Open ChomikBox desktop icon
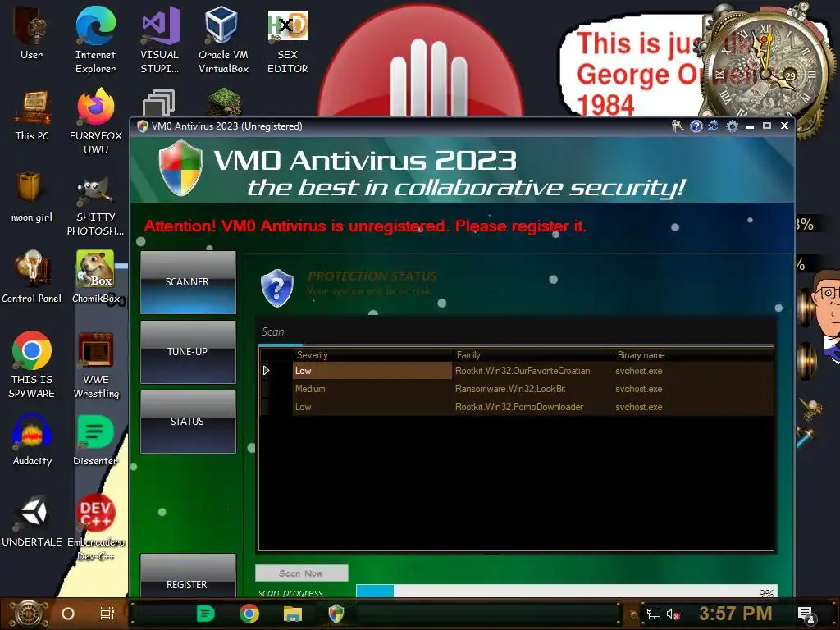The width and height of the screenshot is (840, 630). coord(95,277)
